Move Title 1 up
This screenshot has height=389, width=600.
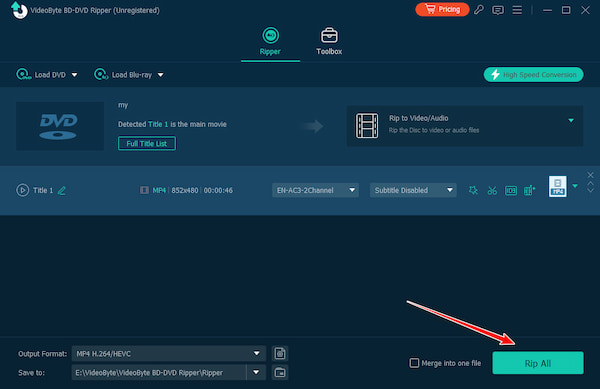coord(590,184)
